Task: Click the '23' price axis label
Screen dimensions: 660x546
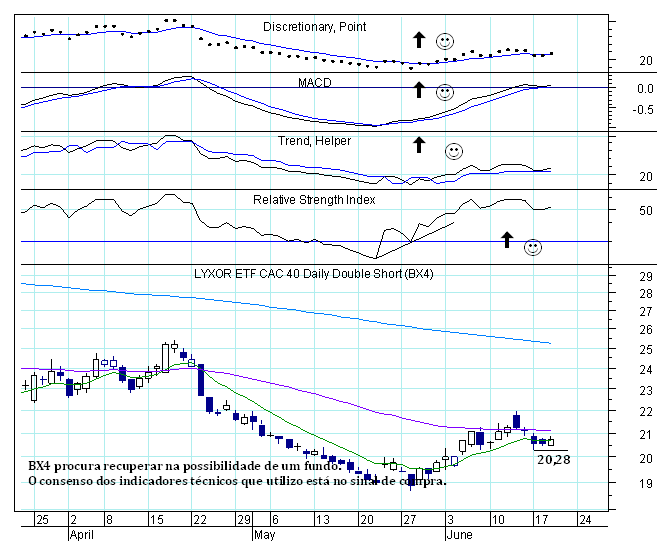Action: (x=646, y=391)
